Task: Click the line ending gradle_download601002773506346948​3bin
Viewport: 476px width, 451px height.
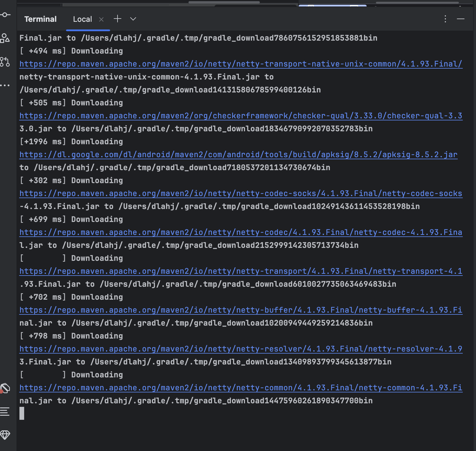Action: pyautogui.click(x=208, y=284)
